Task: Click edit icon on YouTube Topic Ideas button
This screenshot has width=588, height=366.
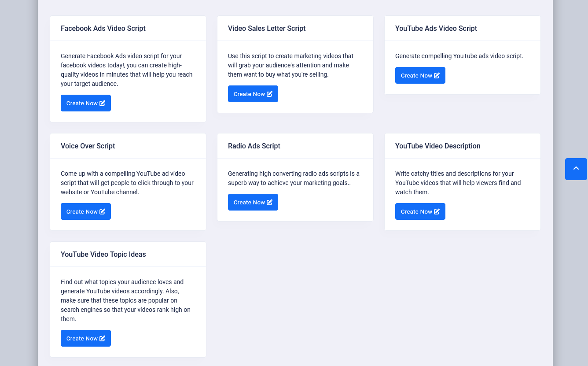Action: point(103,338)
